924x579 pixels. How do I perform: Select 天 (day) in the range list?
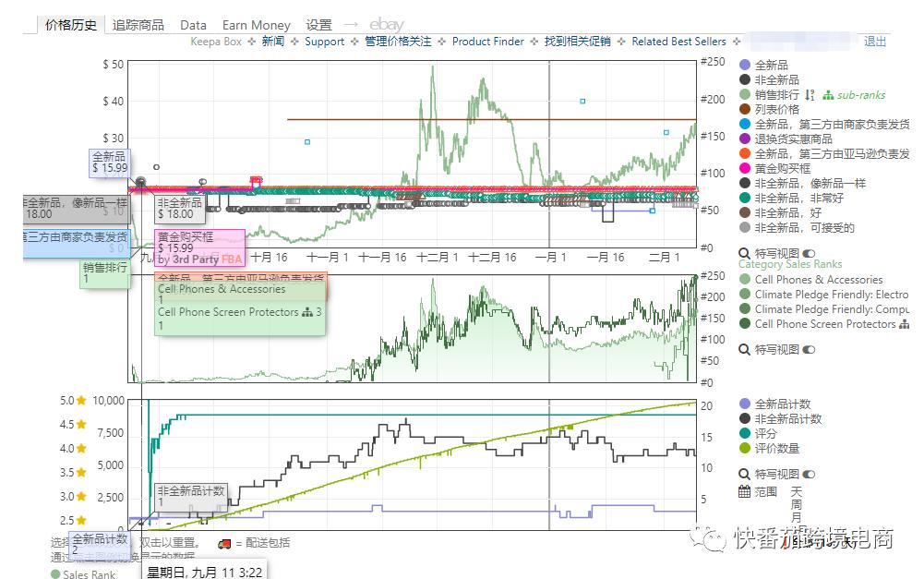(796, 492)
